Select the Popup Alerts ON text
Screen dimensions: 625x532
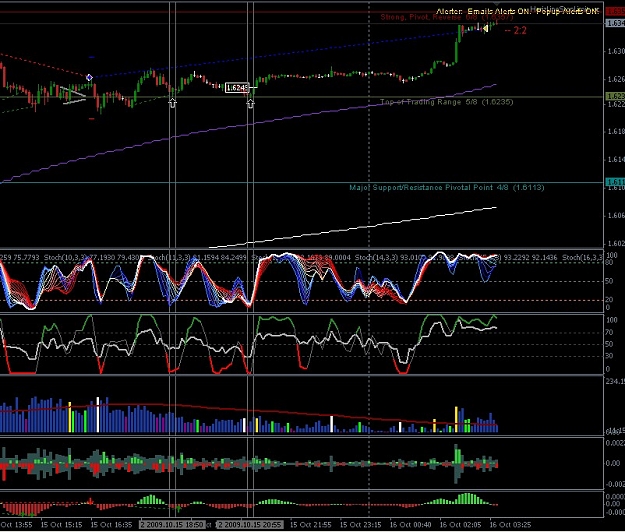pyautogui.click(x=567, y=11)
